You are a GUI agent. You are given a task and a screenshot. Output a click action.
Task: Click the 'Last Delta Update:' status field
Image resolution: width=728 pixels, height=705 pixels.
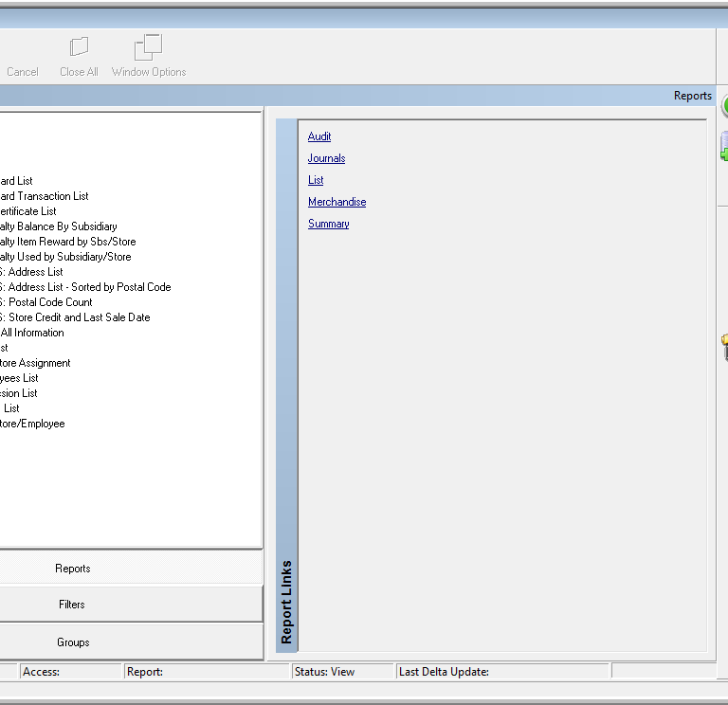coord(501,672)
